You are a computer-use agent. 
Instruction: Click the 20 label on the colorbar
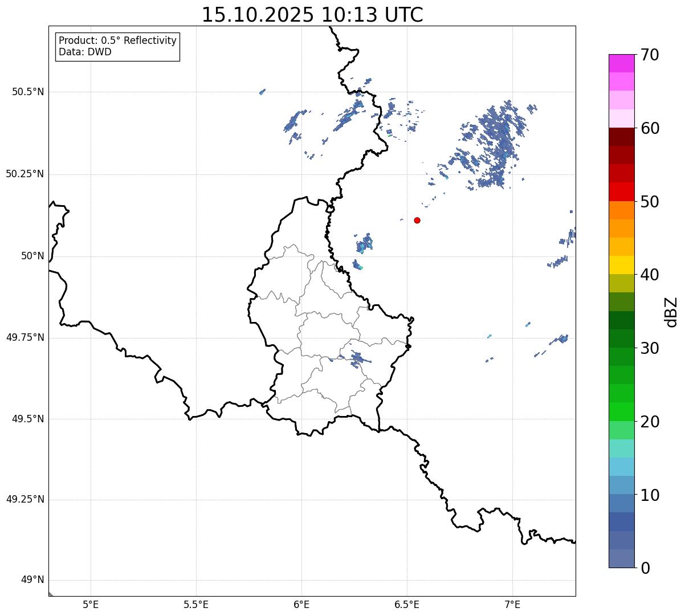[650, 422]
